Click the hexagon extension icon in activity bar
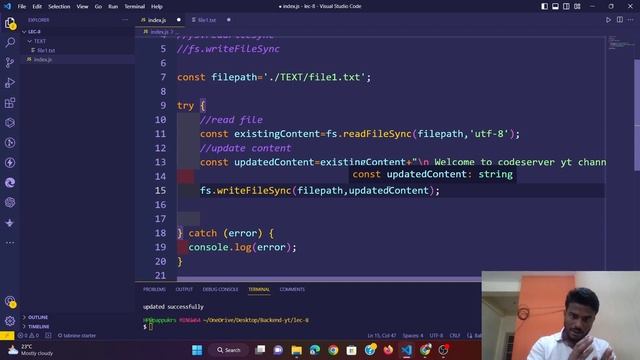Screen dimensions: 640x360 (10, 122)
